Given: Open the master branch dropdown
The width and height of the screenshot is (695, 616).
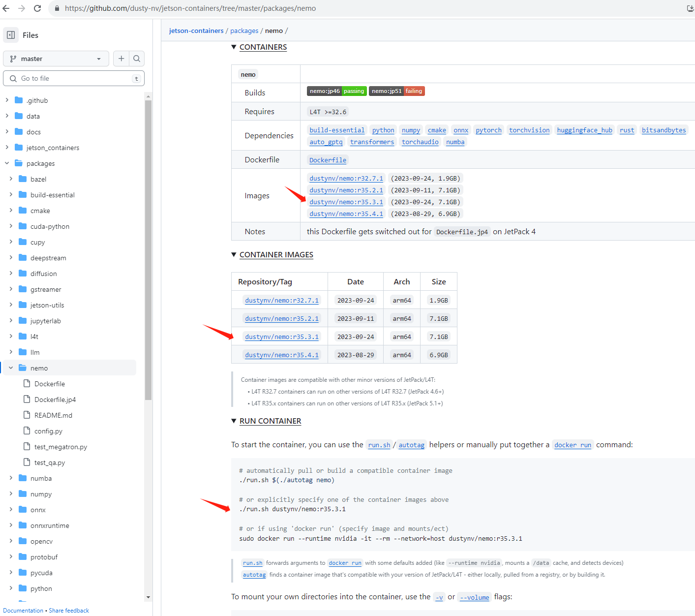Looking at the screenshot, I should 56,59.
